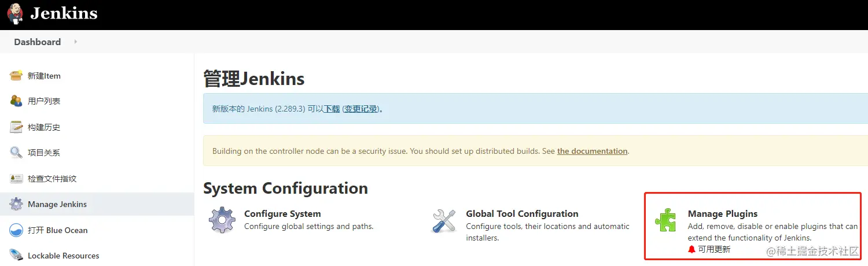Open Global Tool Configuration
Viewport: 868px width, 266px height.
tap(522, 213)
